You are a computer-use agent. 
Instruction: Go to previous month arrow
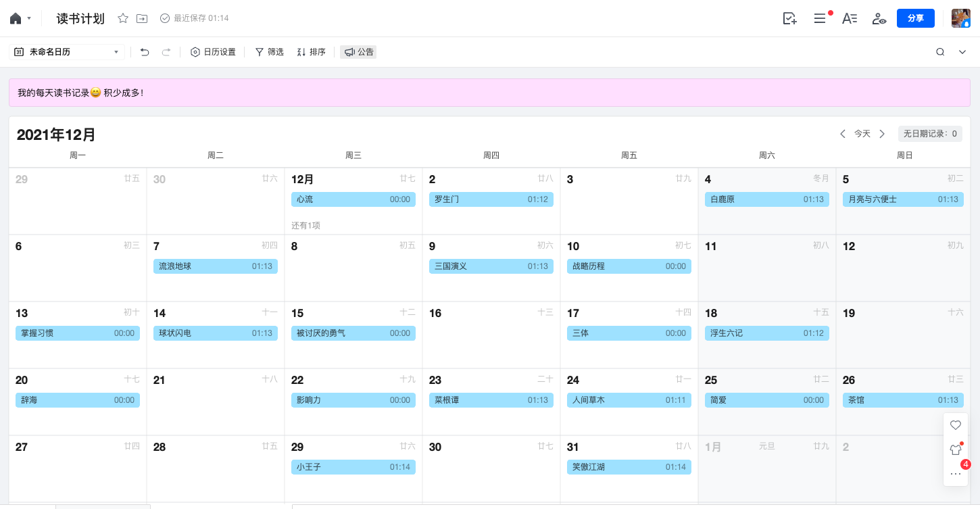pos(843,134)
